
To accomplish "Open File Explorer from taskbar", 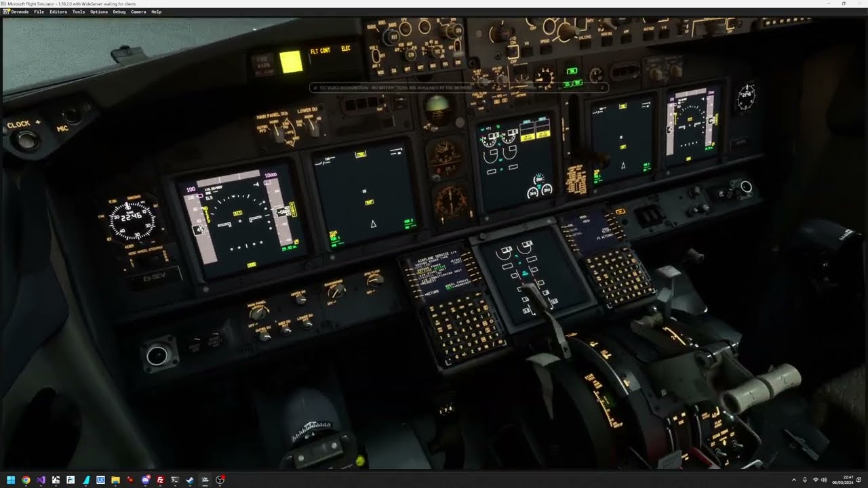I will pos(115,480).
